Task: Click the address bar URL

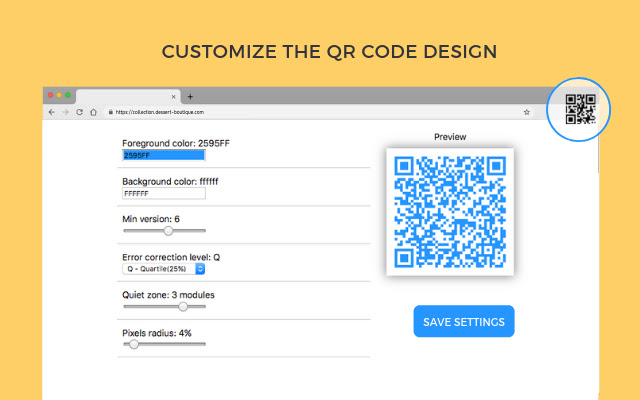Action: pyautogui.click(x=160, y=112)
